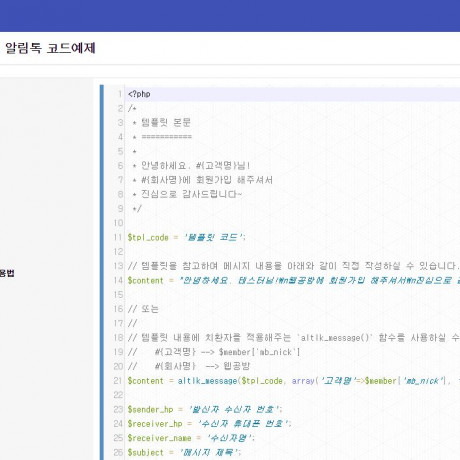The image size is (460, 460).
Task: Click the #{회사명} --> 웹공방 comment line
Action: tap(189, 366)
